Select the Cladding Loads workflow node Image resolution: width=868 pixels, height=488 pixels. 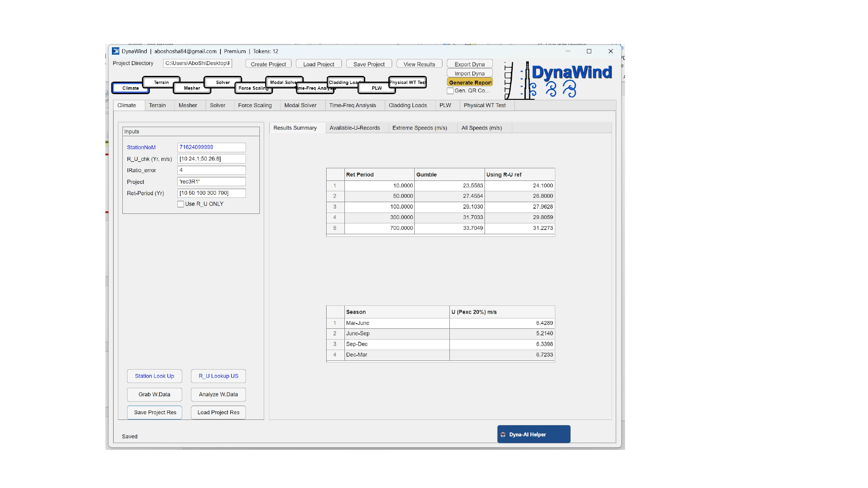tap(345, 82)
